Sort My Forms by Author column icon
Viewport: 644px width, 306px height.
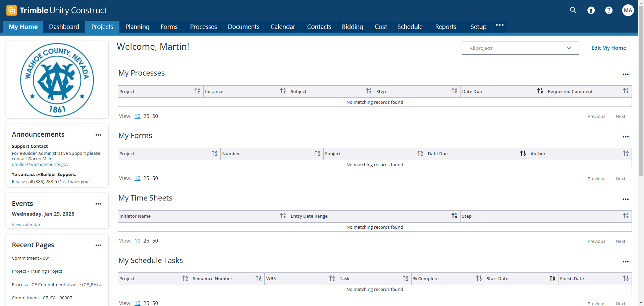(626, 154)
